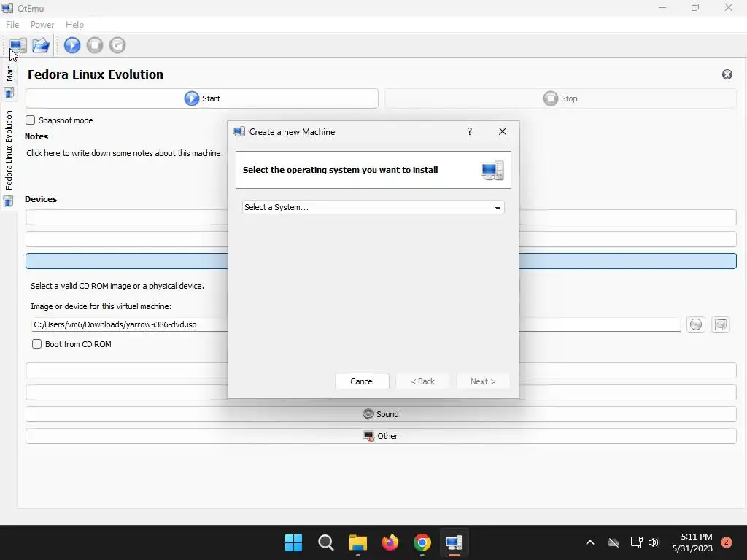
Task: Click the large Start button
Action: coord(202,98)
